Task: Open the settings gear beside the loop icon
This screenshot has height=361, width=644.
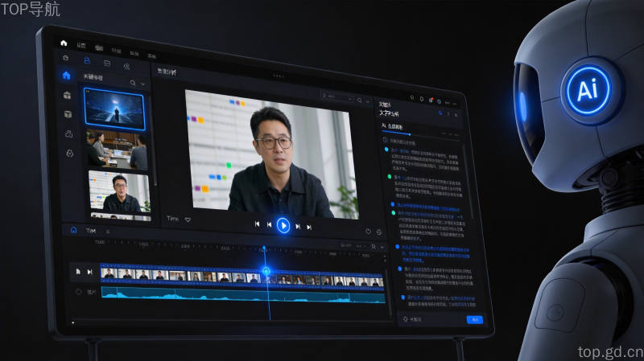Action: (379, 232)
